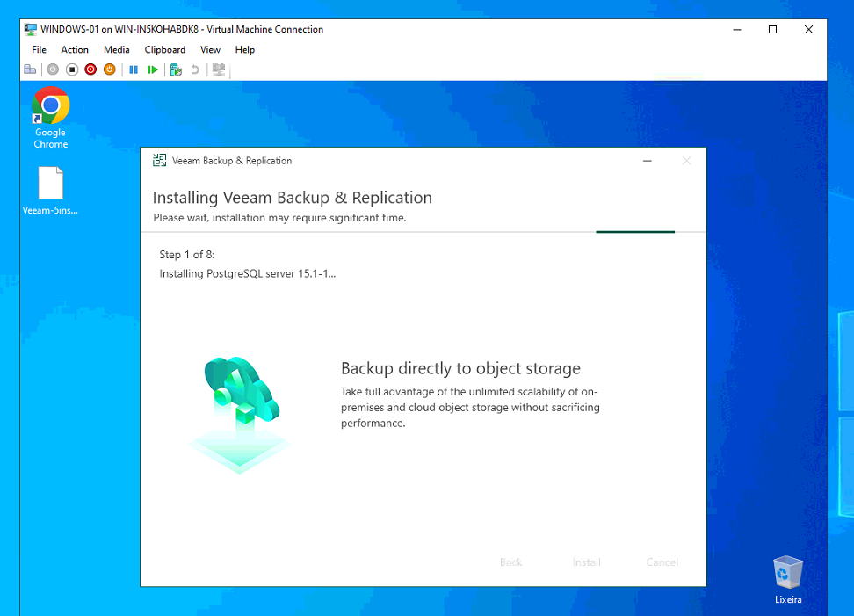This screenshot has height=616, width=854.
Task: Click the orange Save state icon
Action: pos(110,69)
